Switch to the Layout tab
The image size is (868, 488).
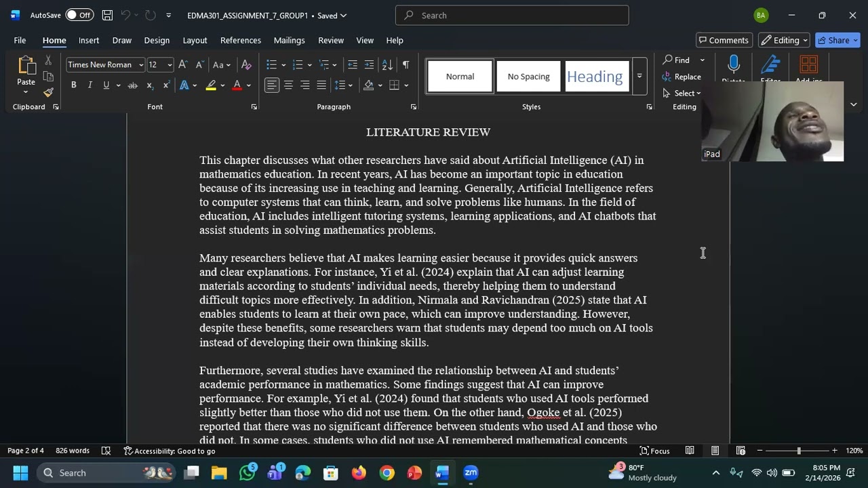195,40
